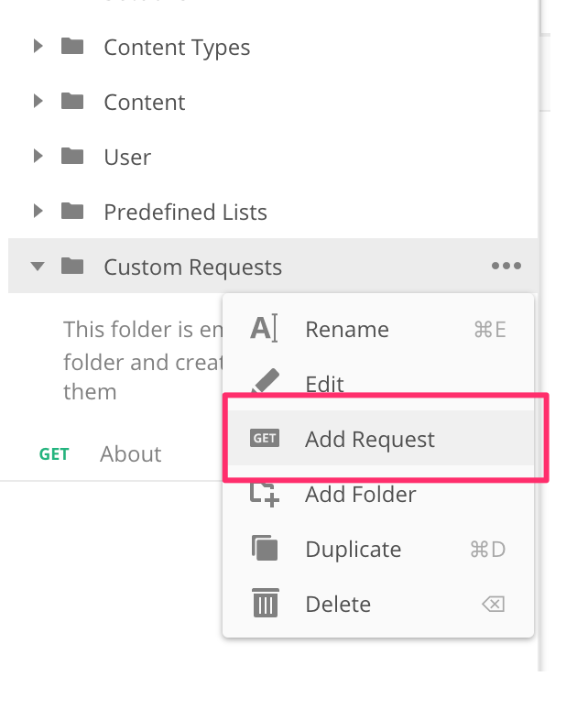
Task: Expand the Content folder arrow
Action: [38, 102]
